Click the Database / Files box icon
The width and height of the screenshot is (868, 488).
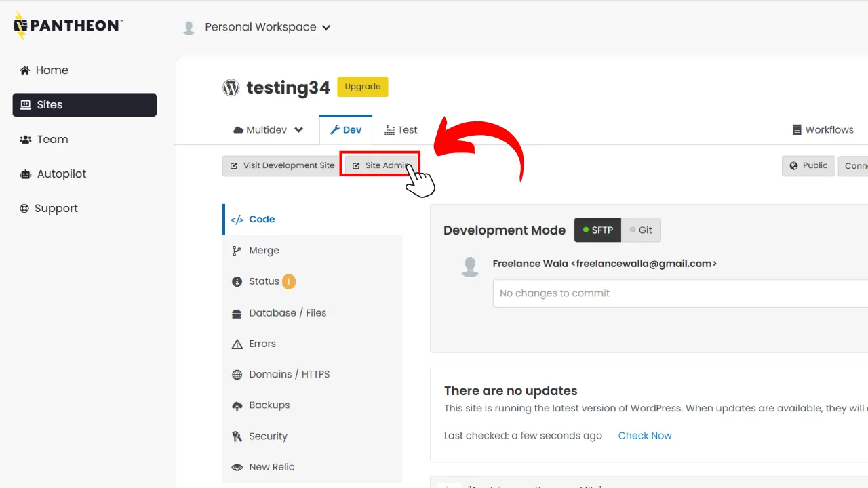click(237, 314)
